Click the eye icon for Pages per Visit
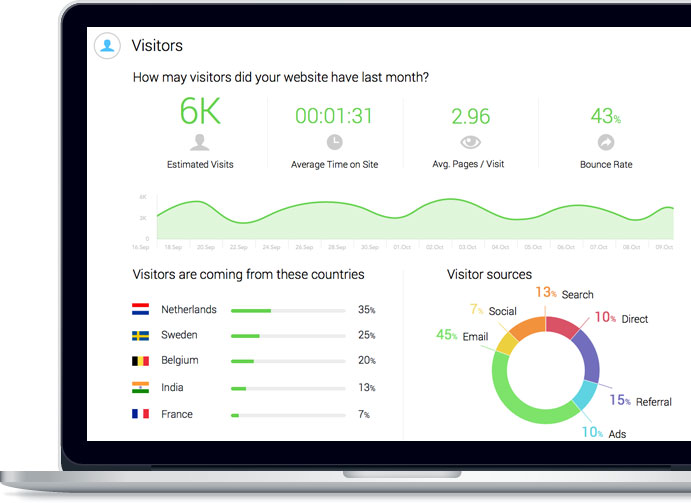The width and height of the screenshot is (691, 503). [470, 142]
